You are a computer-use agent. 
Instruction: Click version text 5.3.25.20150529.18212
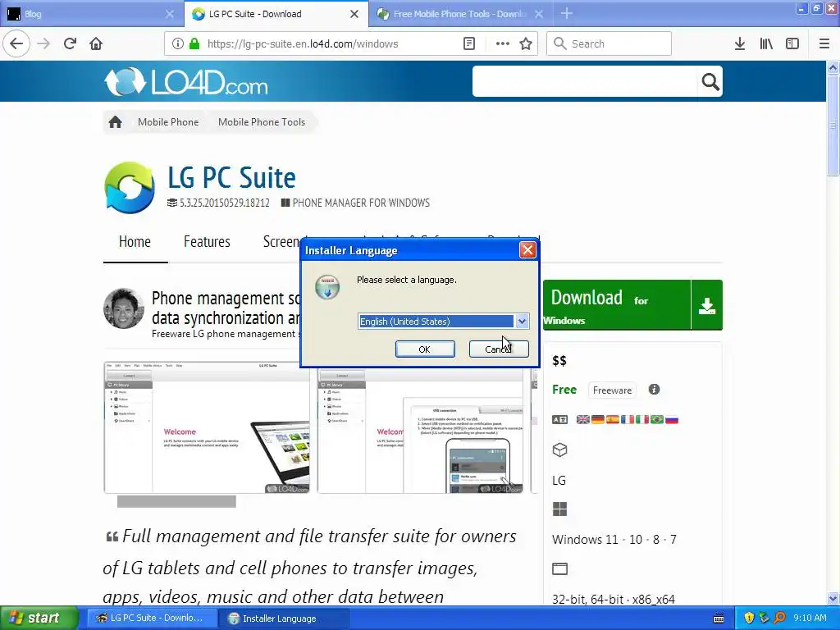click(x=225, y=203)
